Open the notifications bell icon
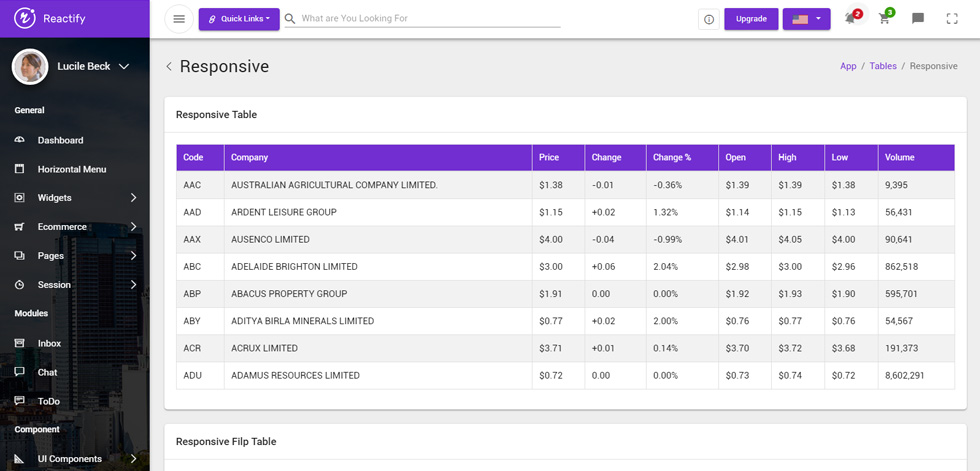 (850, 18)
